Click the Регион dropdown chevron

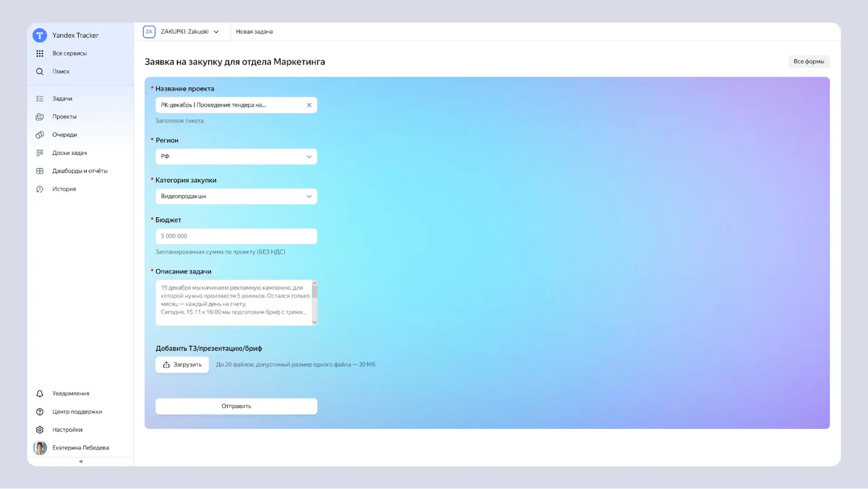point(309,156)
